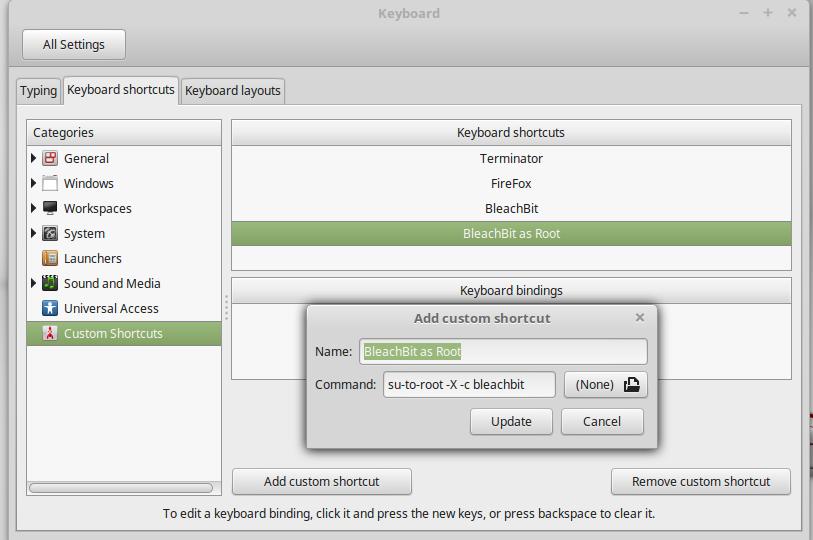Expand the Sound and Media category
Screen dimensions: 813x540
click(33, 283)
